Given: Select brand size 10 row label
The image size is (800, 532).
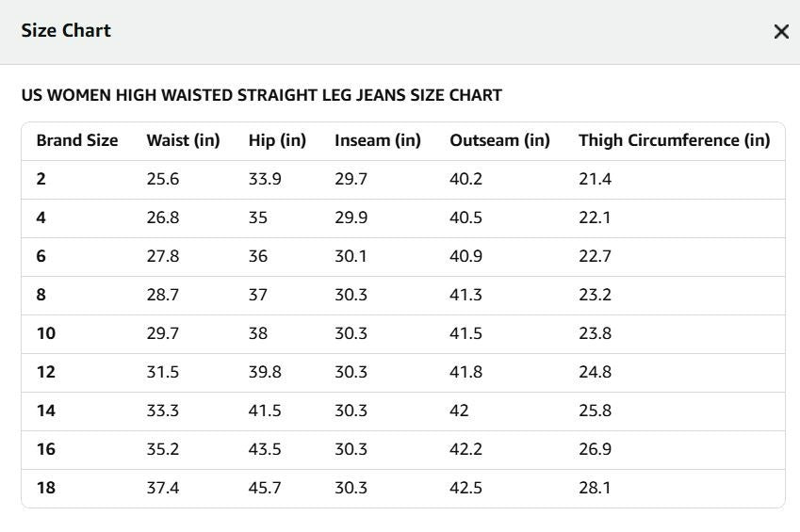Looking at the screenshot, I should pos(46,333).
